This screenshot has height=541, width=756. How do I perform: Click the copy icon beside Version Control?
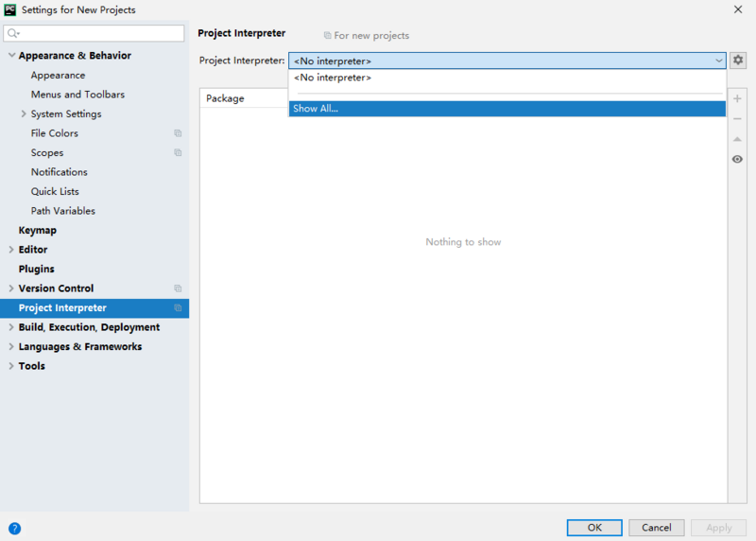178,288
